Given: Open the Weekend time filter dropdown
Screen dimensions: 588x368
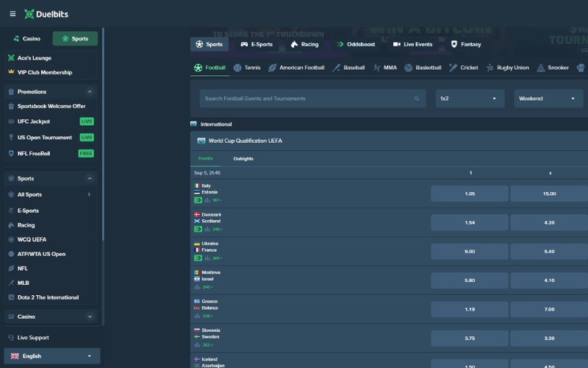Looking at the screenshot, I should point(548,99).
